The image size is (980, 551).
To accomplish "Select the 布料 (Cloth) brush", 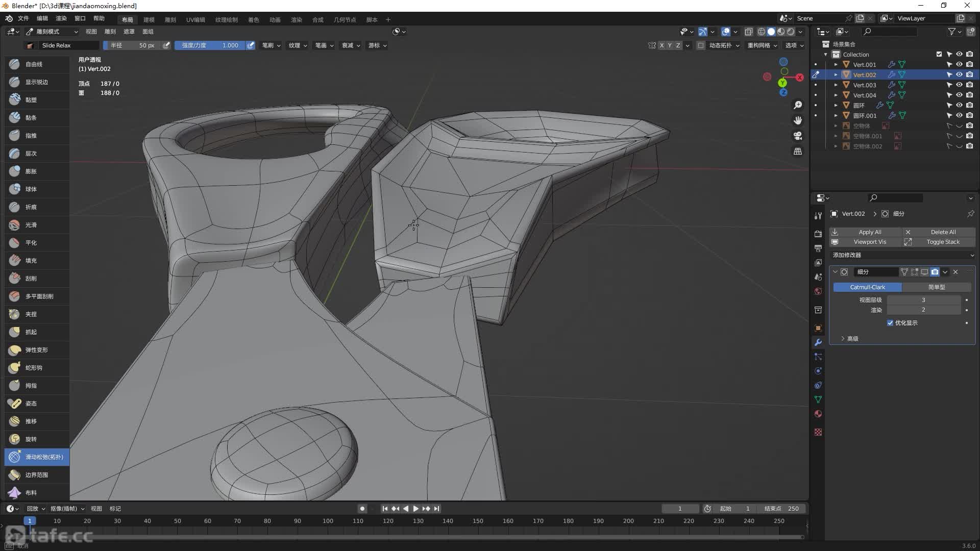I will coord(37,493).
